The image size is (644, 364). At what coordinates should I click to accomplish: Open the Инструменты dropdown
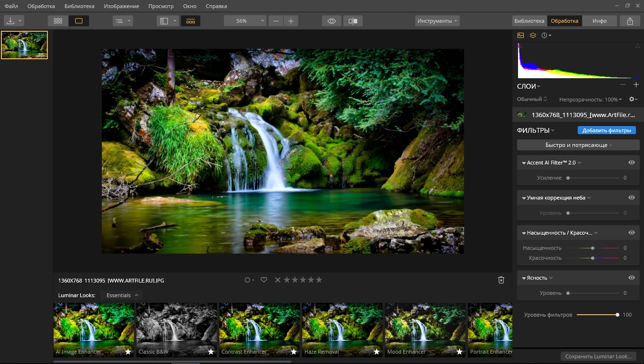(x=438, y=21)
